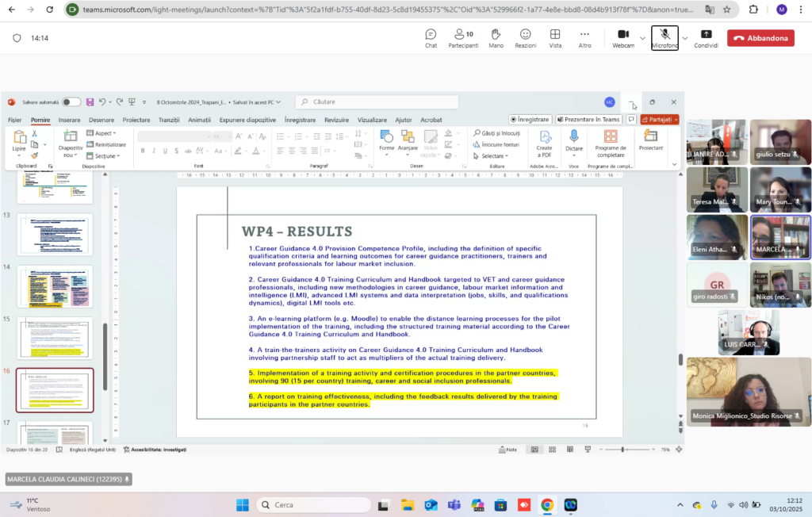Toggle the Salvare automată switch
Viewport: 812px width, 517px height.
coord(71,102)
